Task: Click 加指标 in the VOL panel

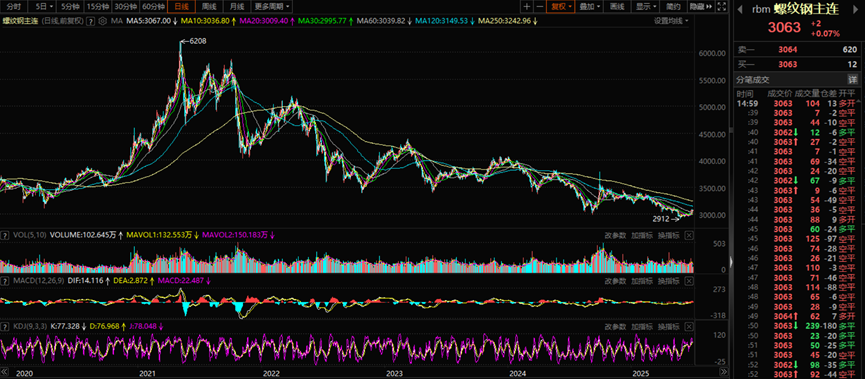Action: click(x=642, y=235)
